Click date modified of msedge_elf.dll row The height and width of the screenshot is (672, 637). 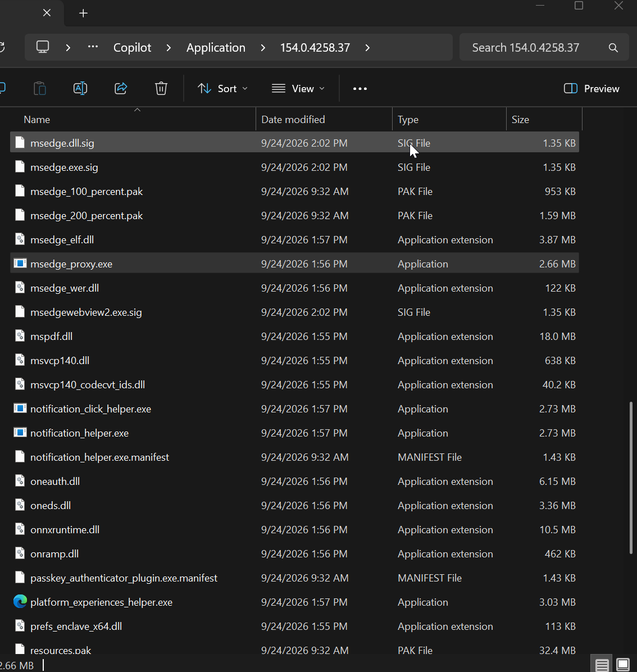click(x=304, y=239)
